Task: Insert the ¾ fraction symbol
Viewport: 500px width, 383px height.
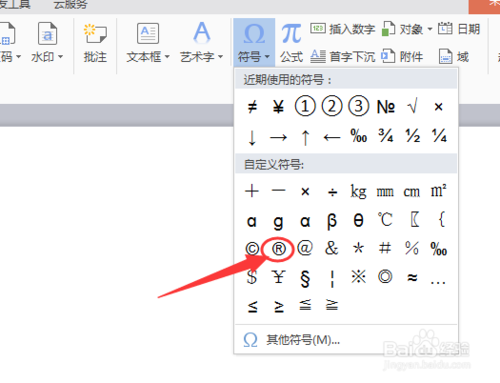Action: [x=386, y=136]
